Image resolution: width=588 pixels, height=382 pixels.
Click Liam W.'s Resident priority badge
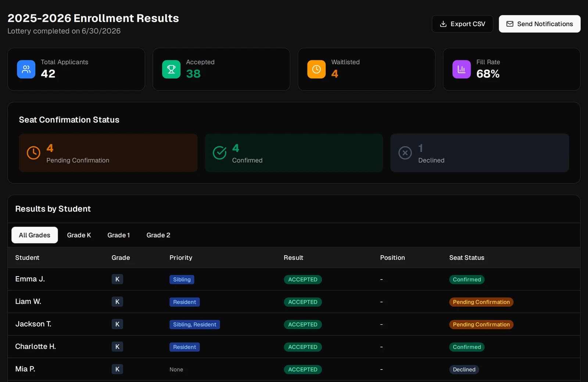[x=184, y=302]
